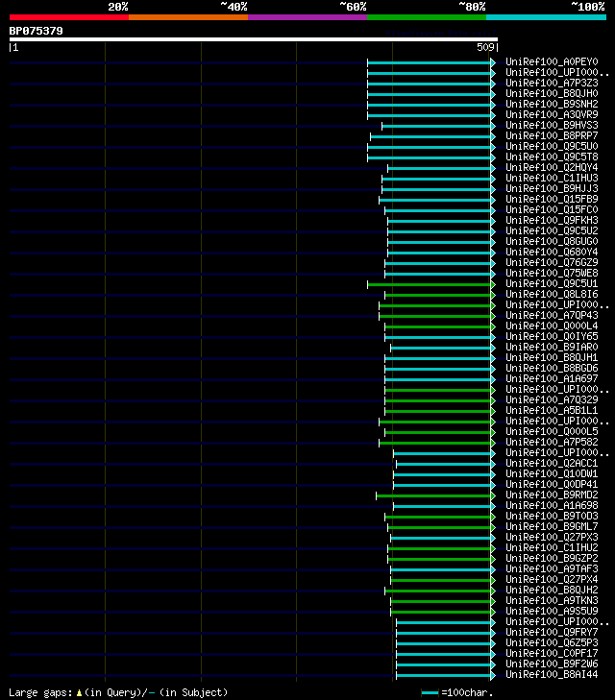The height and width of the screenshot is (700, 615).
Task: Click the cyan ~100% legend segment
Action: coord(546,17)
